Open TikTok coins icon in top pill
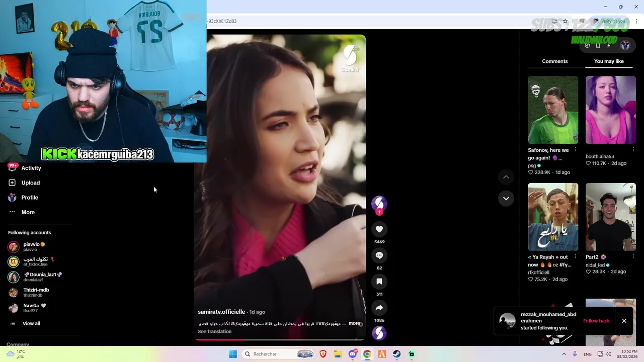Viewport: 644px width, 362px height. point(587,45)
